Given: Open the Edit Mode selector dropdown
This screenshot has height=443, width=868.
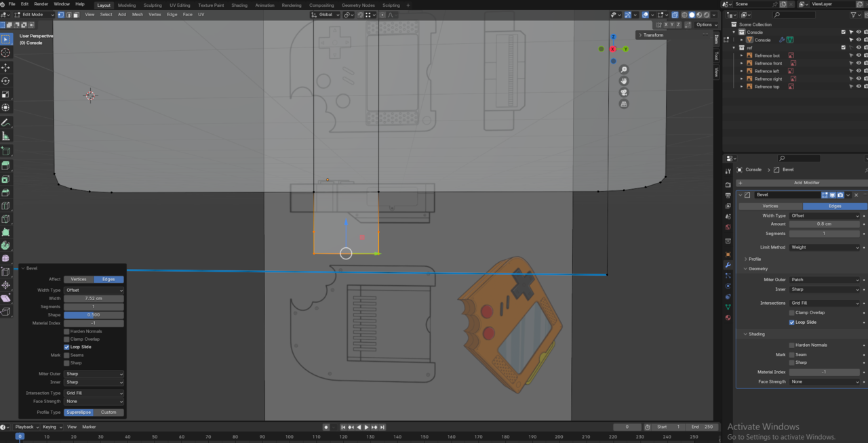Looking at the screenshot, I should [33, 14].
